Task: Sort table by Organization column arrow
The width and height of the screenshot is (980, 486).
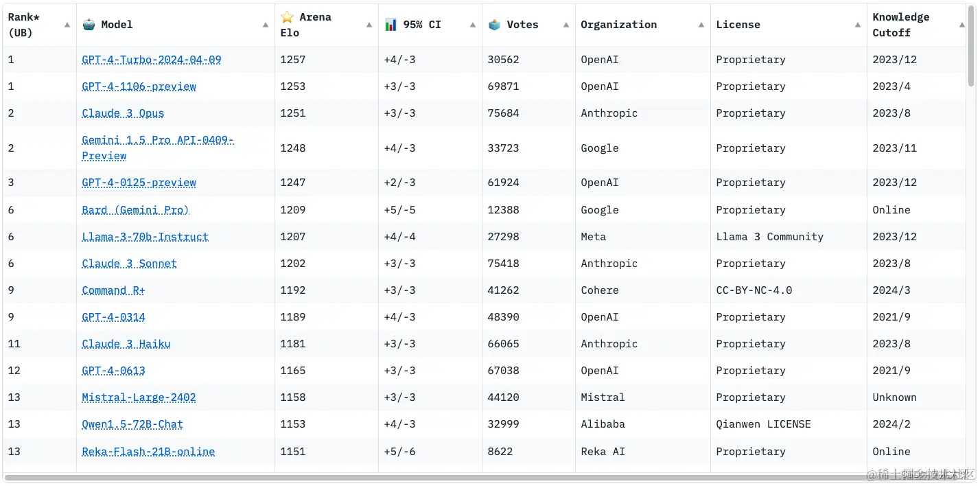Action: tap(701, 25)
